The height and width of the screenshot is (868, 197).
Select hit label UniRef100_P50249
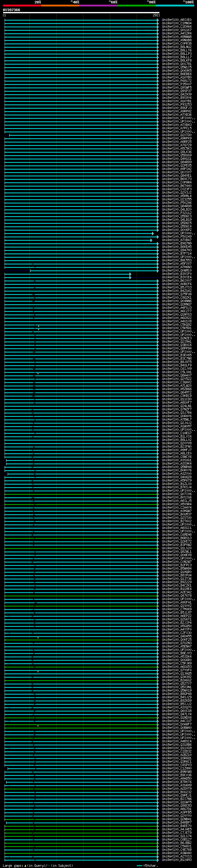[x=176, y=236]
